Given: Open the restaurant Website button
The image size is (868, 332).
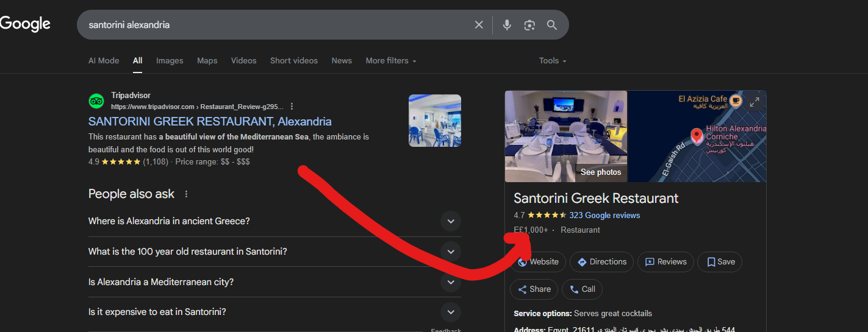Looking at the screenshot, I should tap(538, 262).
